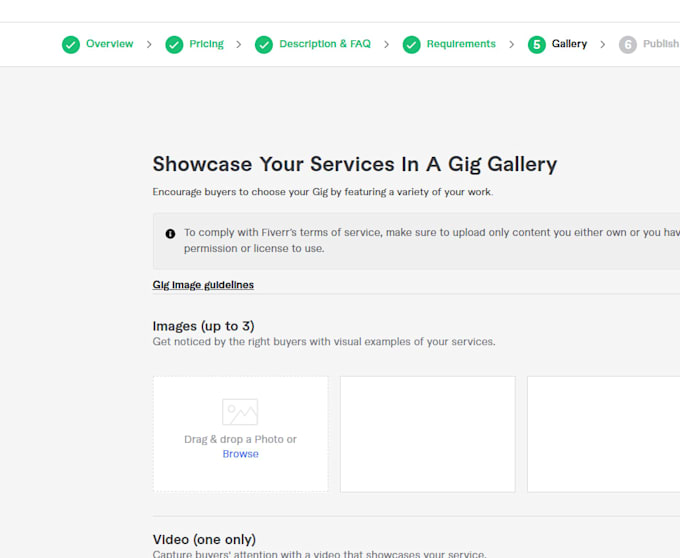This screenshot has height=558, width=680.
Task: Click chevron between Gallery and Publish
Action: [603, 44]
